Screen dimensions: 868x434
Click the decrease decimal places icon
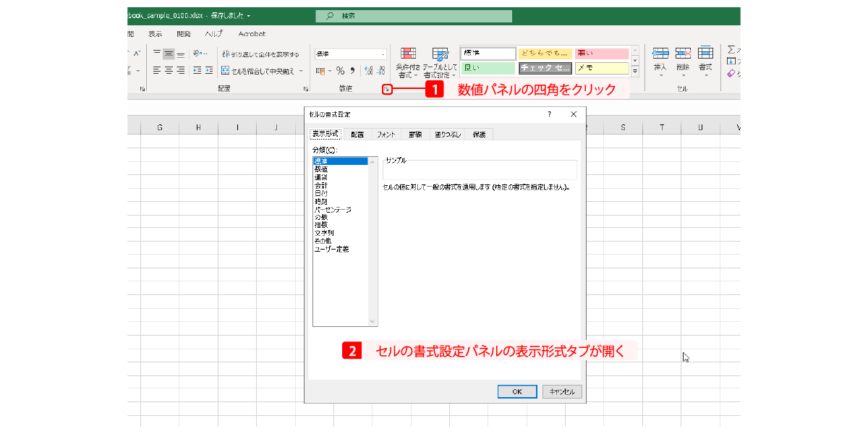[x=380, y=71]
